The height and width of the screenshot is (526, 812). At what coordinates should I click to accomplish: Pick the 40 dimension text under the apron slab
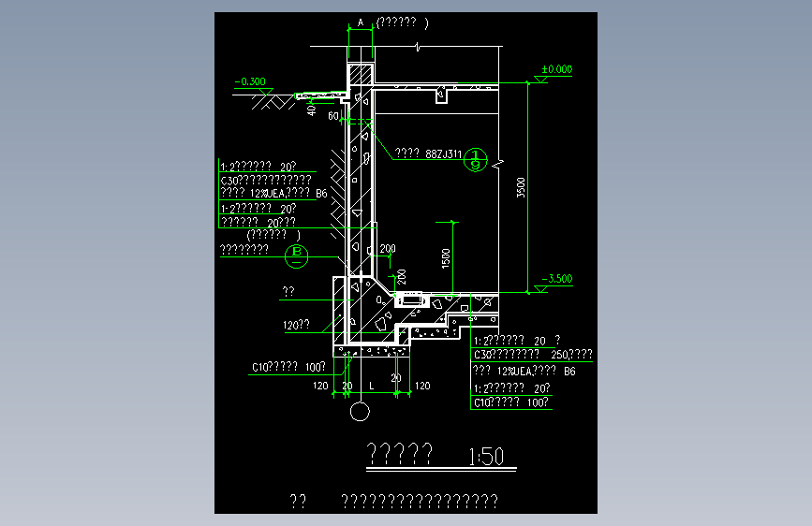tap(311, 110)
